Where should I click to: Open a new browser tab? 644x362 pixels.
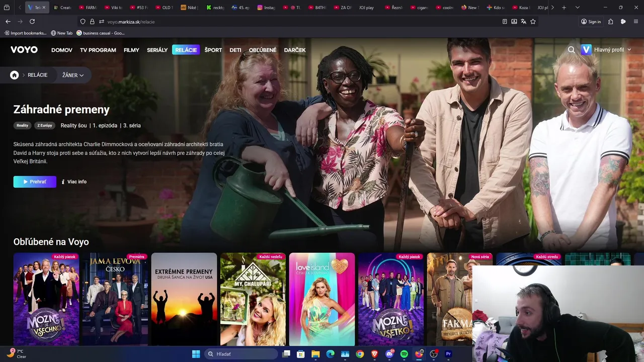[x=564, y=8]
